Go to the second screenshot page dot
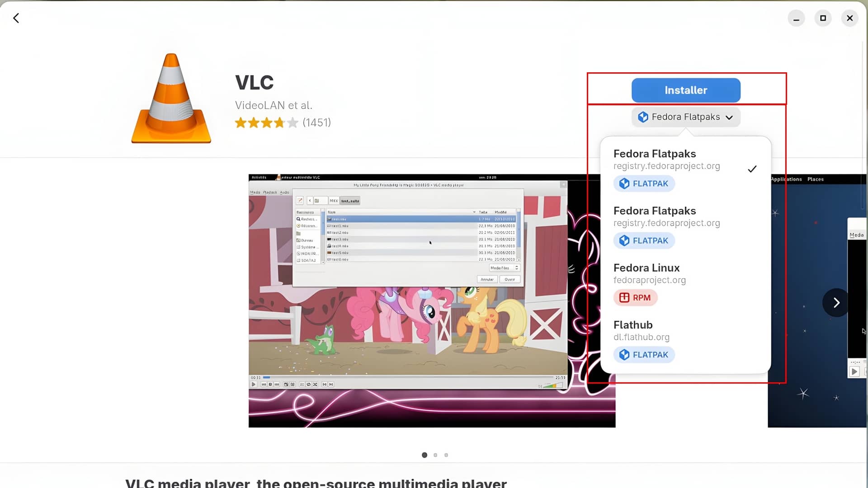This screenshot has width=868, height=488. pyautogui.click(x=435, y=455)
